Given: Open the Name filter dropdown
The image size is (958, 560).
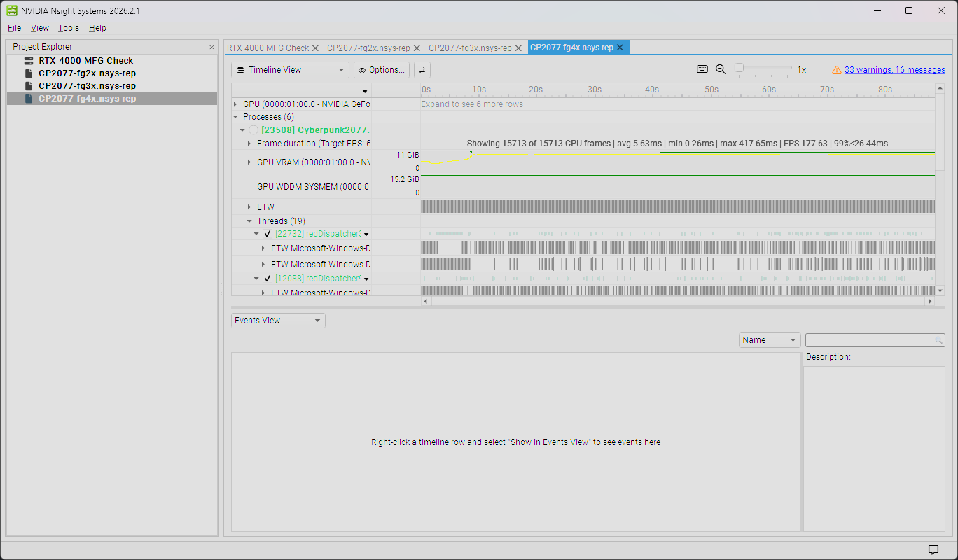Looking at the screenshot, I should tap(770, 340).
